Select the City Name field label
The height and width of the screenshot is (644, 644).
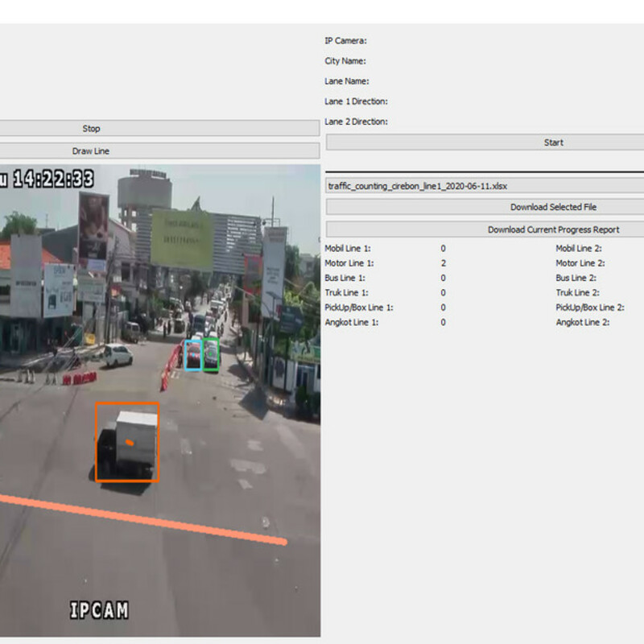point(345,61)
